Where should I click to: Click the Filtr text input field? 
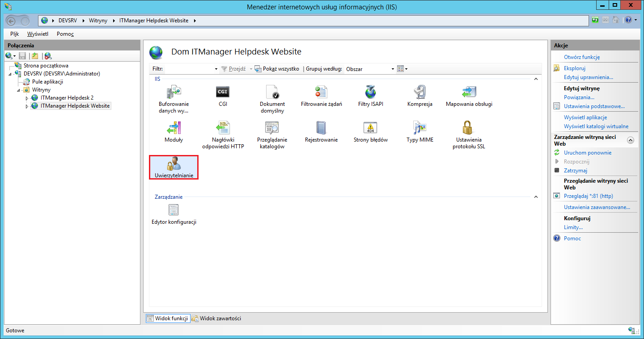(x=189, y=69)
